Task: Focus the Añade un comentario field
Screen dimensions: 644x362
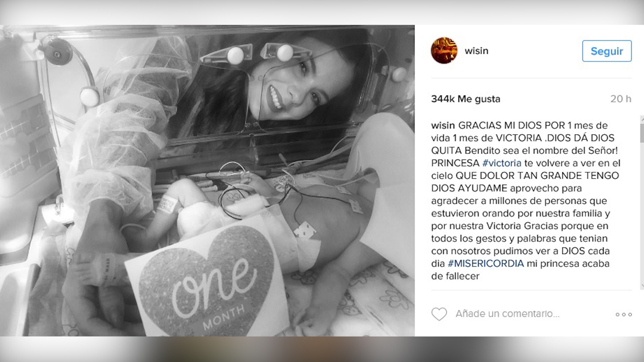Action: click(507, 314)
